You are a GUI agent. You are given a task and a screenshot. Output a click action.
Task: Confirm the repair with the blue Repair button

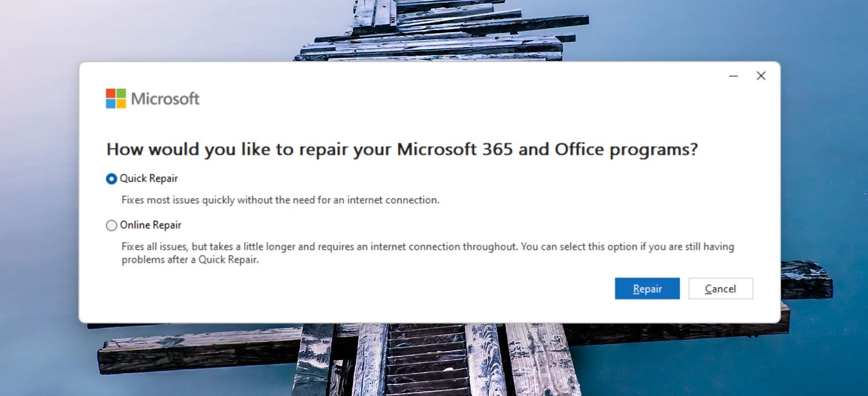[647, 288]
